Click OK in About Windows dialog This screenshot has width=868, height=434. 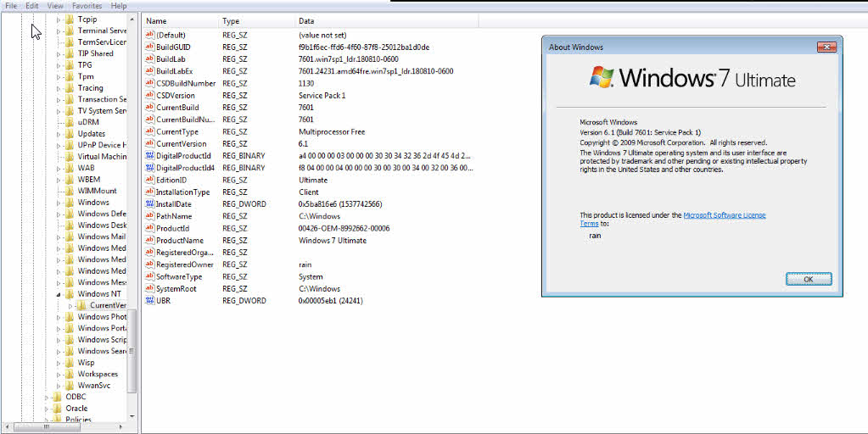pyautogui.click(x=809, y=279)
